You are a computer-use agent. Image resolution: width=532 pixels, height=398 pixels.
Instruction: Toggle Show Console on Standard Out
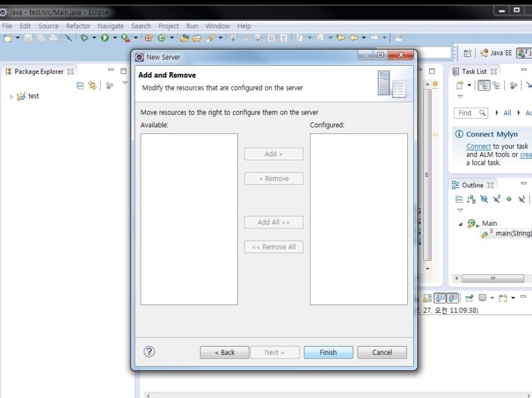440,298
